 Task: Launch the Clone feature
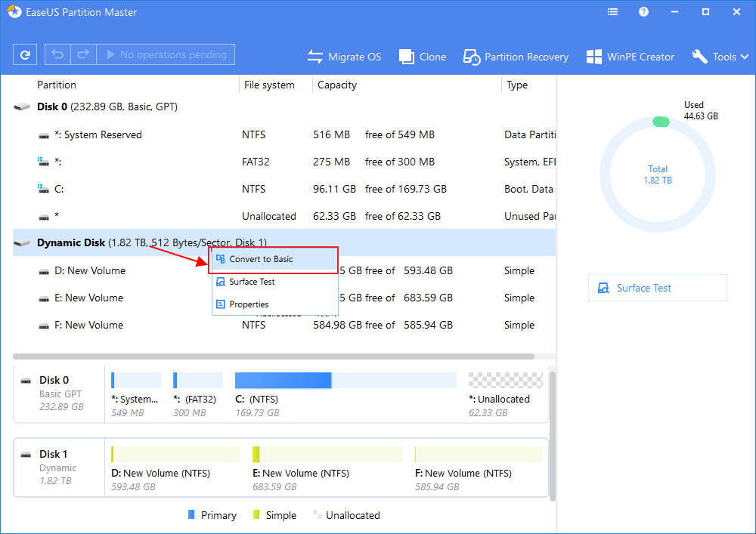(423, 57)
